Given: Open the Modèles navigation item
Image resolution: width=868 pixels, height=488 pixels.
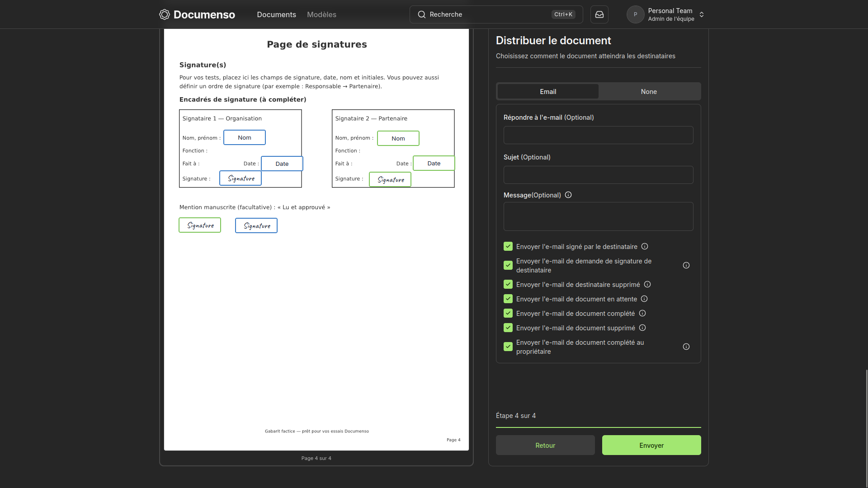Looking at the screenshot, I should [x=321, y=14].
